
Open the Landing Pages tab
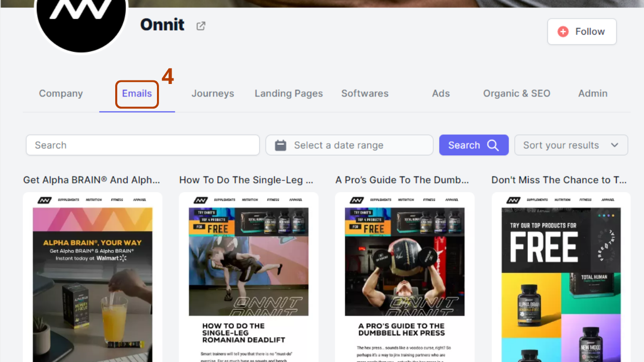[288, 93]
